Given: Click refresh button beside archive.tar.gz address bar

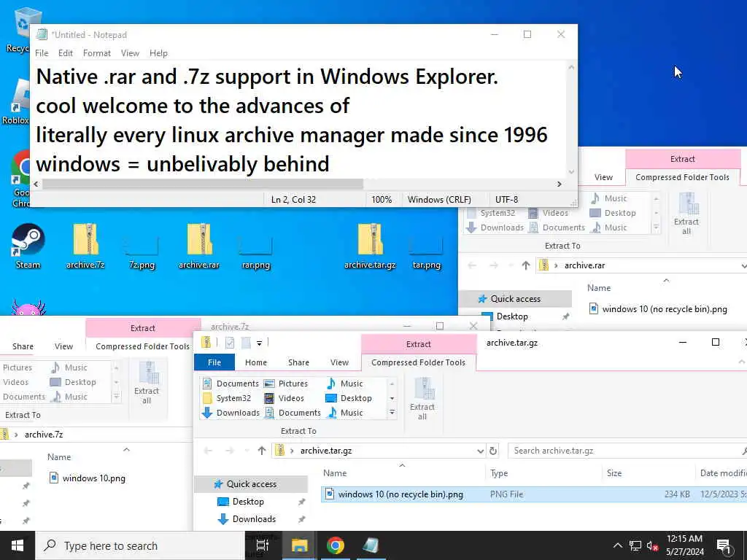Looking at the screenshot, I should pyautogui.click(x=493, y=451).
